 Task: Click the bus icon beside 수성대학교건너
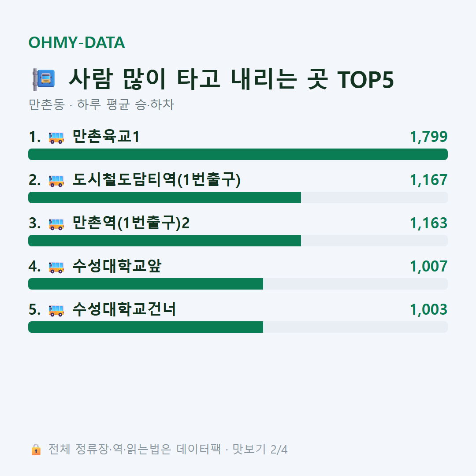click(56, 311)
